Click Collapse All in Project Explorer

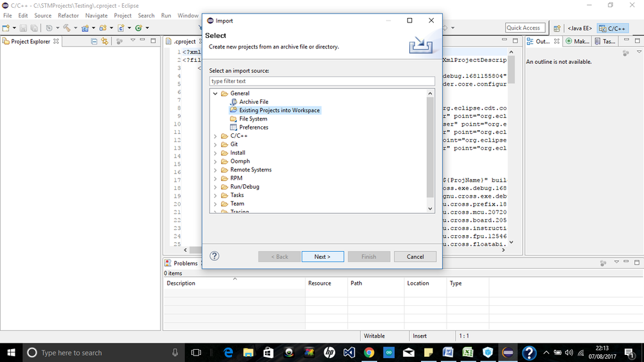point(94,41)
